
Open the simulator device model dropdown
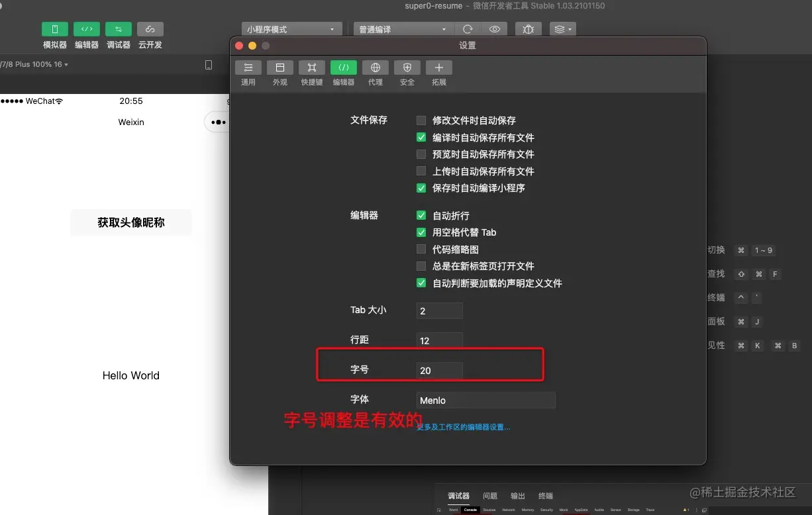[x=34, y=64]
